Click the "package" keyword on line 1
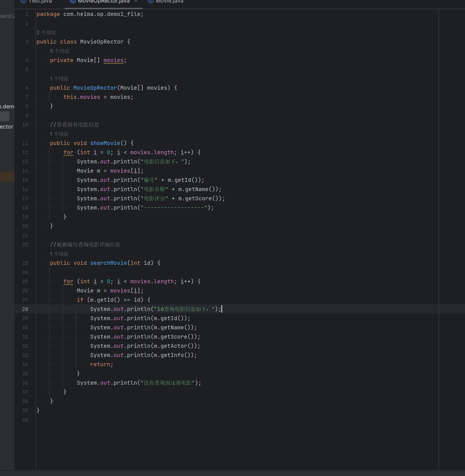The height and width of the screenshot is (476, 465). [x=48, y=14]
